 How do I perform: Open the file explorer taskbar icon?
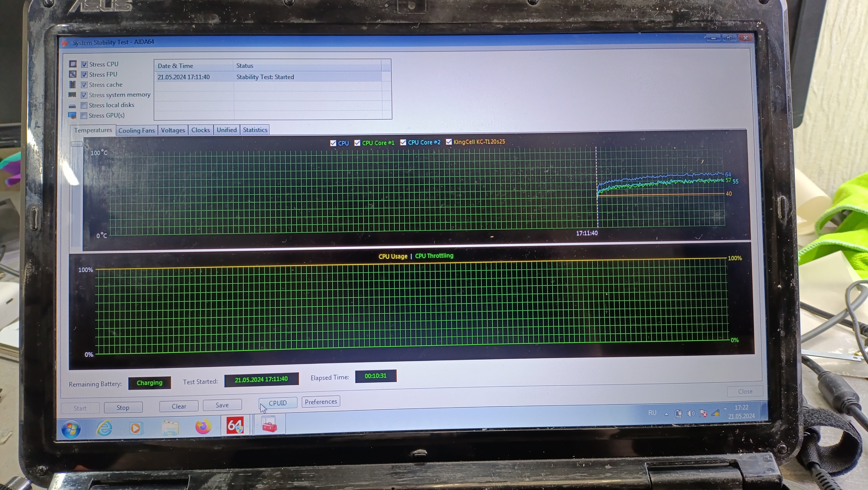(170, 428)
